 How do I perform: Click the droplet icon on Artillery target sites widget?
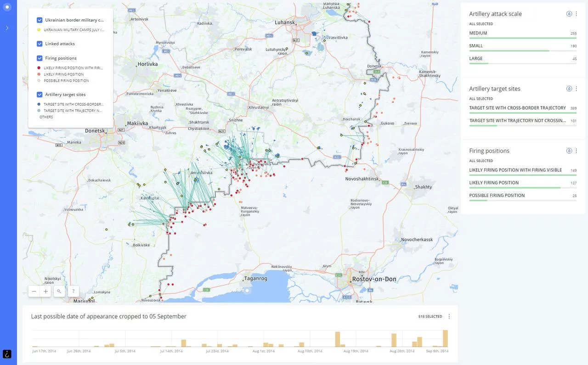[569, 89]
